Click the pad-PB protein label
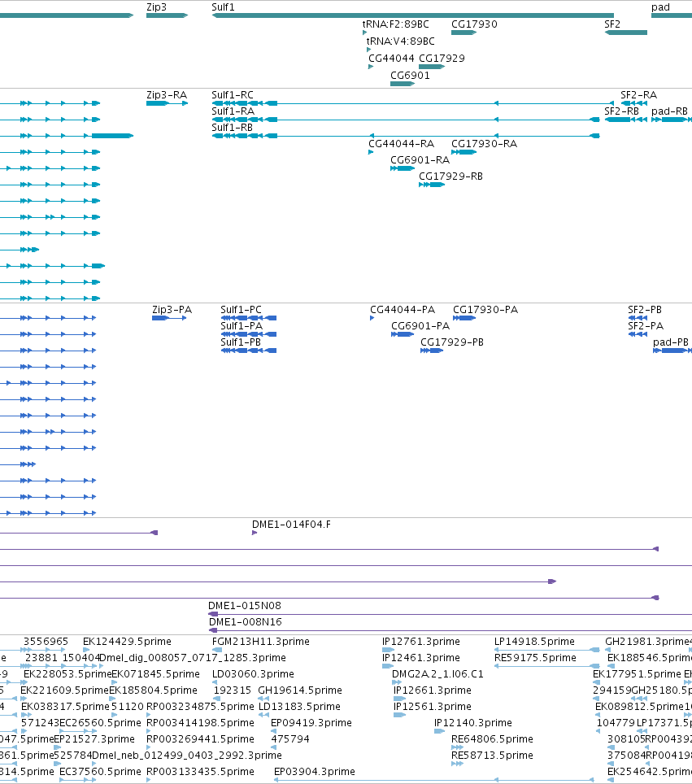 671,342
